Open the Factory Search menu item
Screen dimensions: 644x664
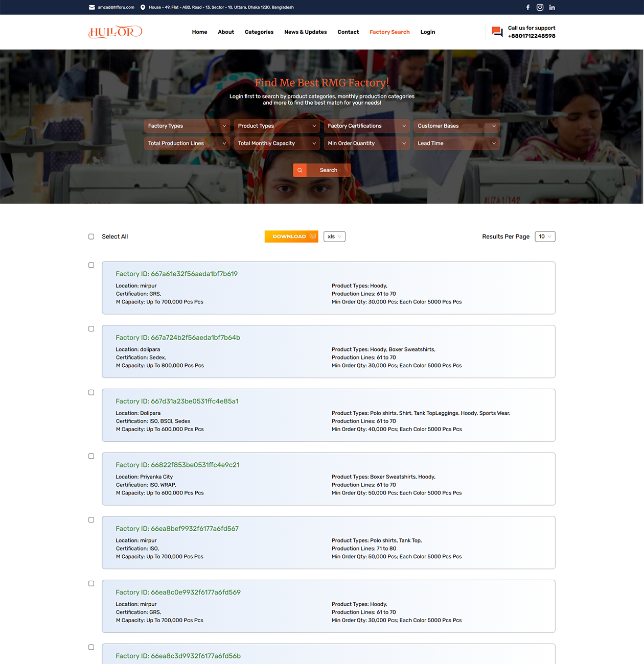389,32
